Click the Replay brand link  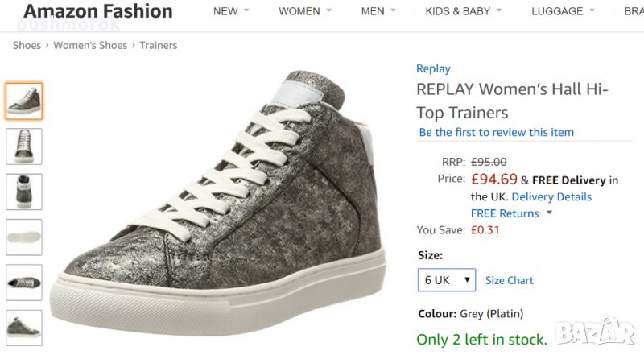(433, 68)
